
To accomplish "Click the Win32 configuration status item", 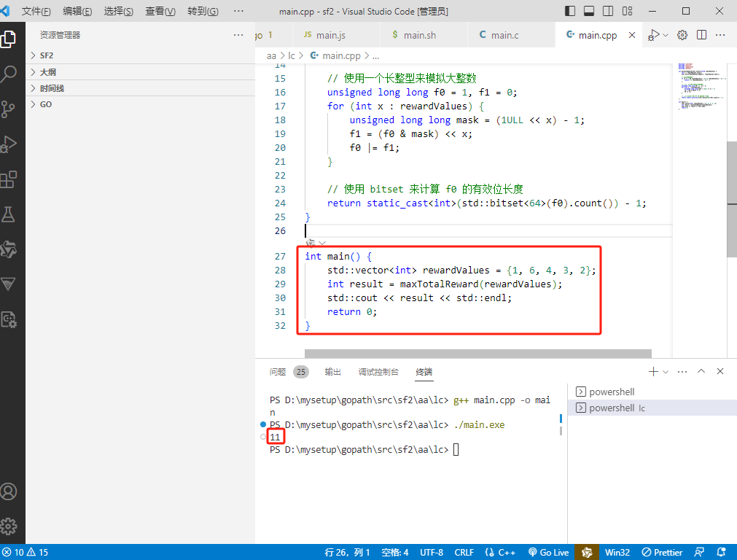I will (617, 552).
